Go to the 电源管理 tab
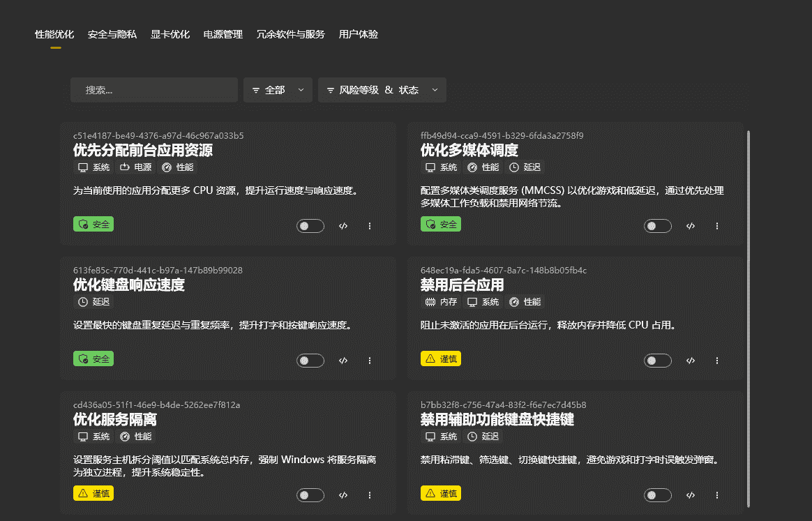This screenshot has width=812, height=521. [223, 35]
